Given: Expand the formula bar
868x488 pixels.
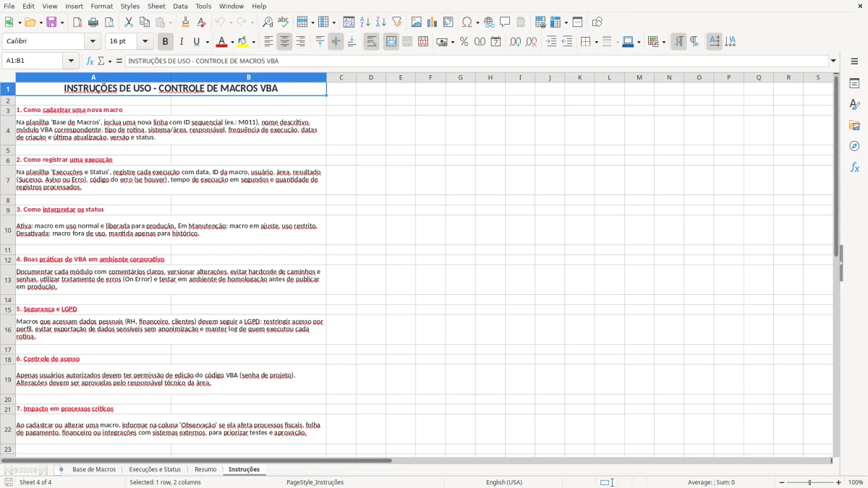Looking at the screenshot, I should [833, 61].
